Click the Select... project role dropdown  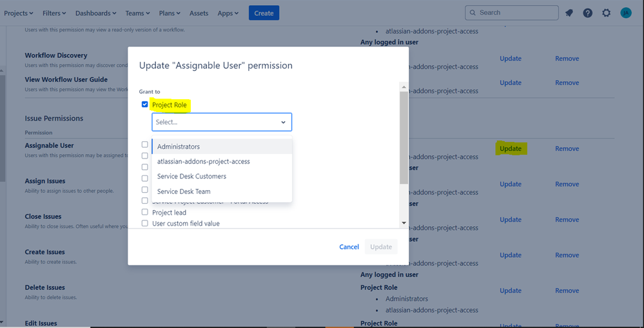click(222, 122)
